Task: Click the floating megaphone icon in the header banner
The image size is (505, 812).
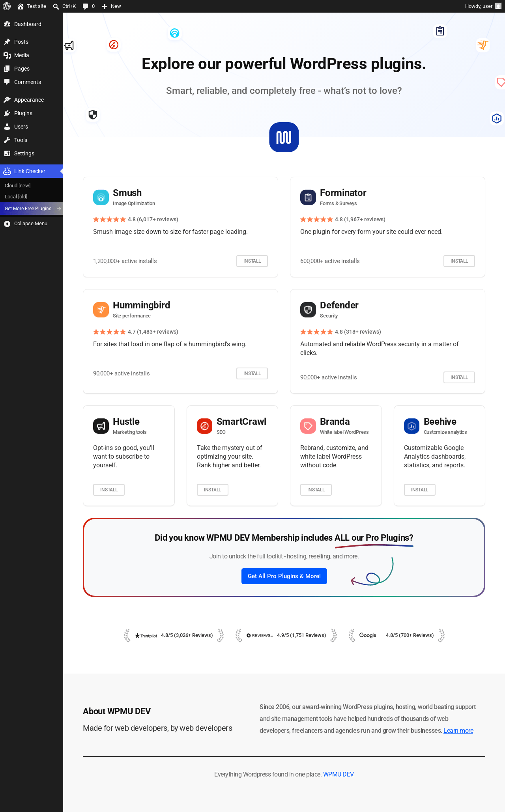Action: (x=69, y=46)
